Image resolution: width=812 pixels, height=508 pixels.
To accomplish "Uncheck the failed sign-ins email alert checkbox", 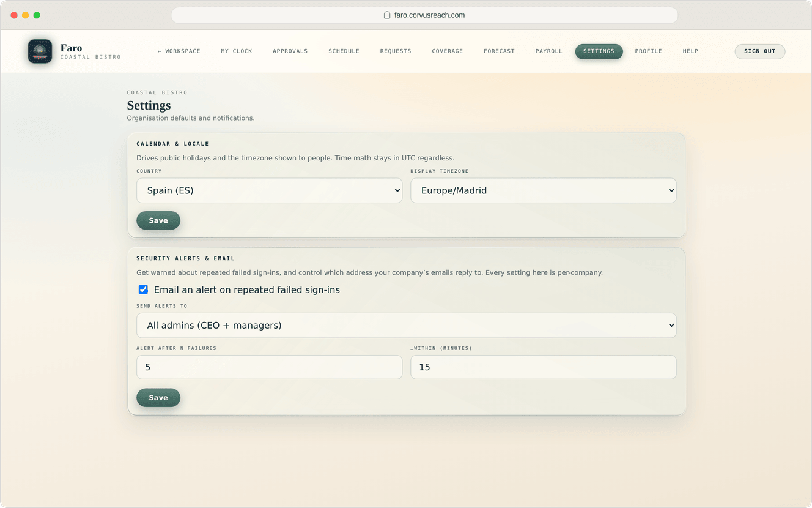I will click(x=143, y=290).
